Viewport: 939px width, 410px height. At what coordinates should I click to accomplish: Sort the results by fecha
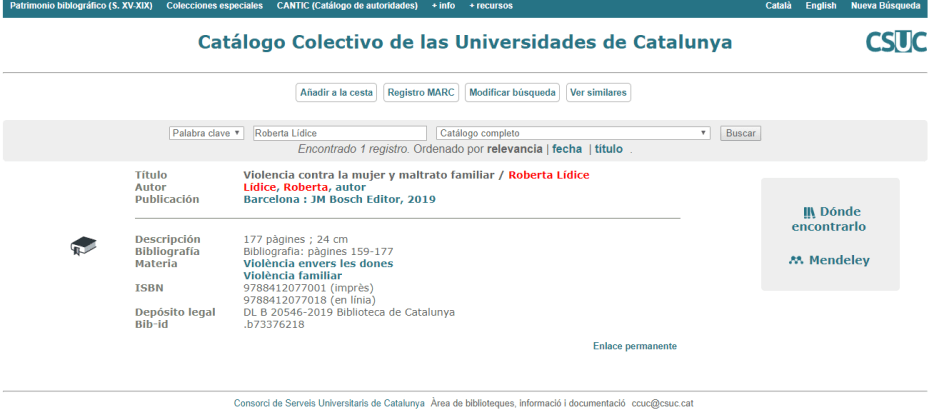coord(567,149)
